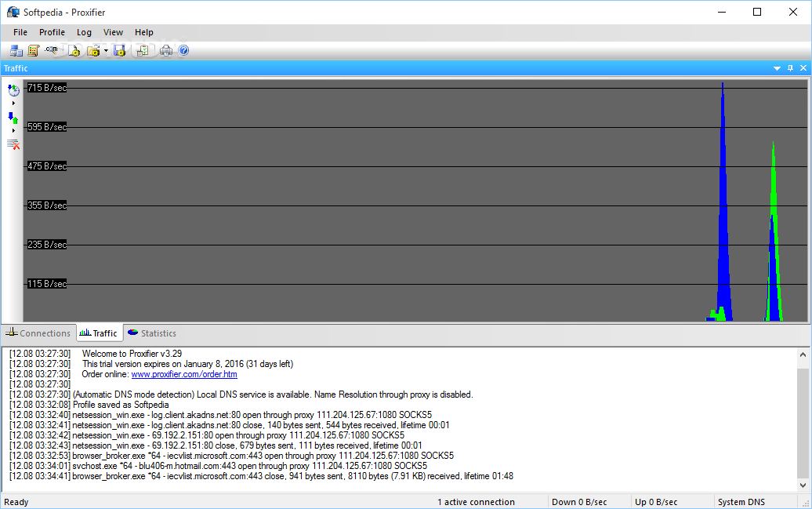Expand the open profile dropdown arrow
The height and width of the screenshot is (509, 812).
104,50
